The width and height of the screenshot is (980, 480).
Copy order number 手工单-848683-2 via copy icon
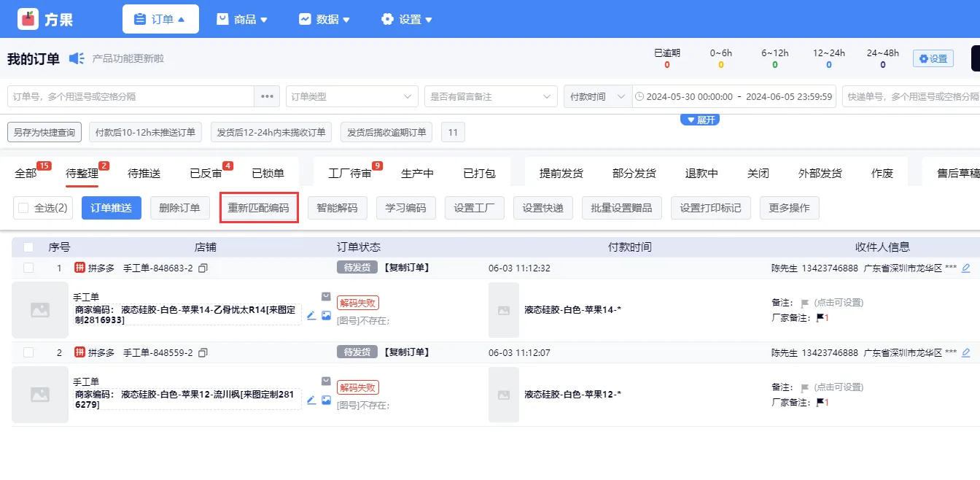(203, 268)
